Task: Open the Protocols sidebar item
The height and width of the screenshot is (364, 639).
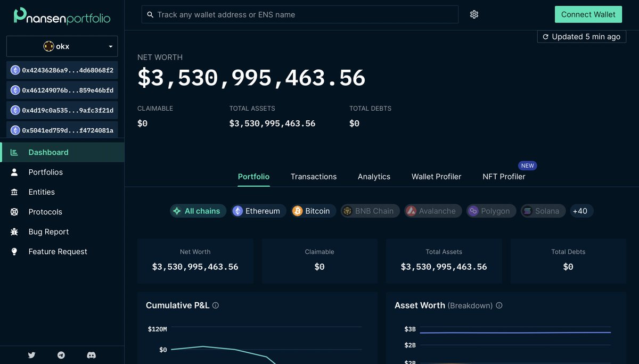Action: point(62,212)
